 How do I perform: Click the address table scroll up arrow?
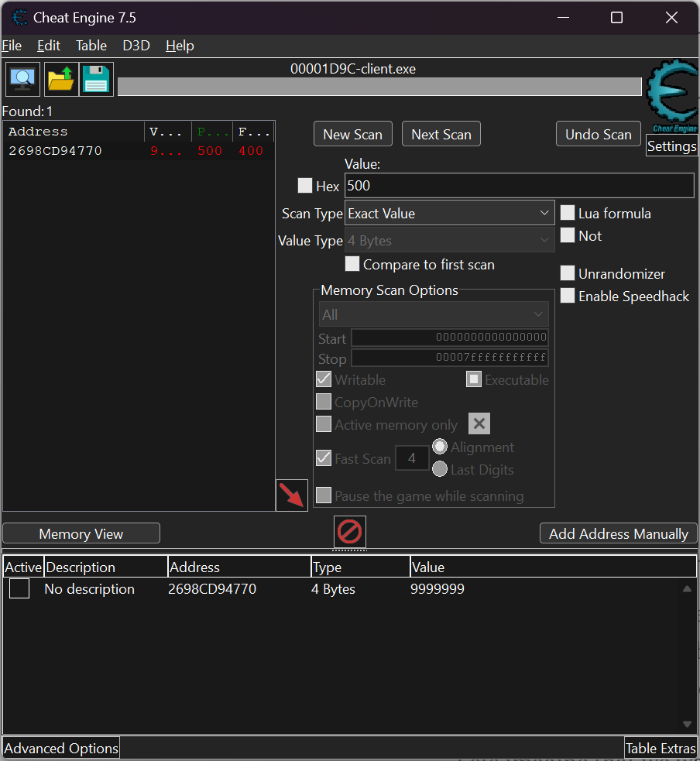[687, 588]
